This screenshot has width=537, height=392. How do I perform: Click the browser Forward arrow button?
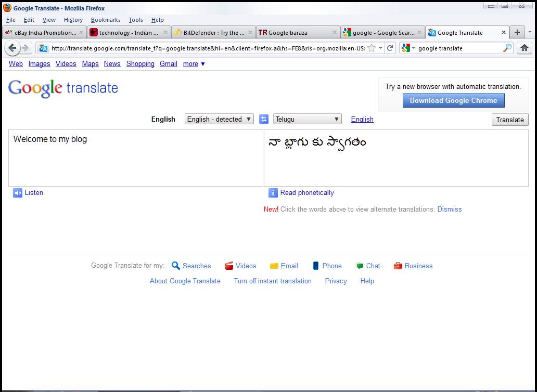25,48
